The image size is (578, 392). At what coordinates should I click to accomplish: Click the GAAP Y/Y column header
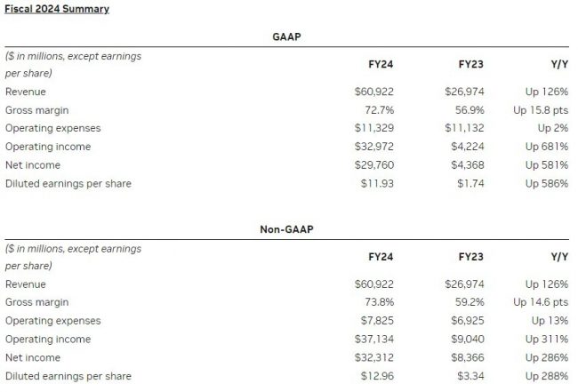[559, 64]
